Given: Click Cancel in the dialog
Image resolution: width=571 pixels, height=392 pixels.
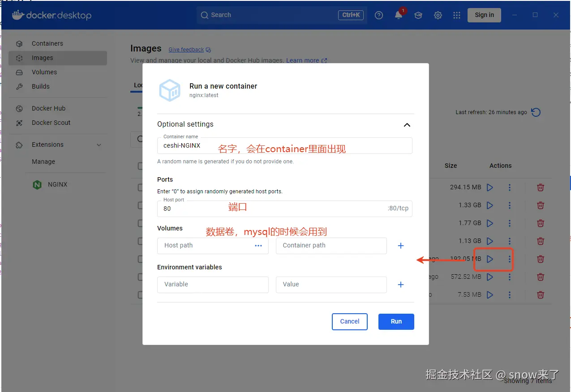Looking at the screenshot, I should pyautogui.click(x=350, y=321).
